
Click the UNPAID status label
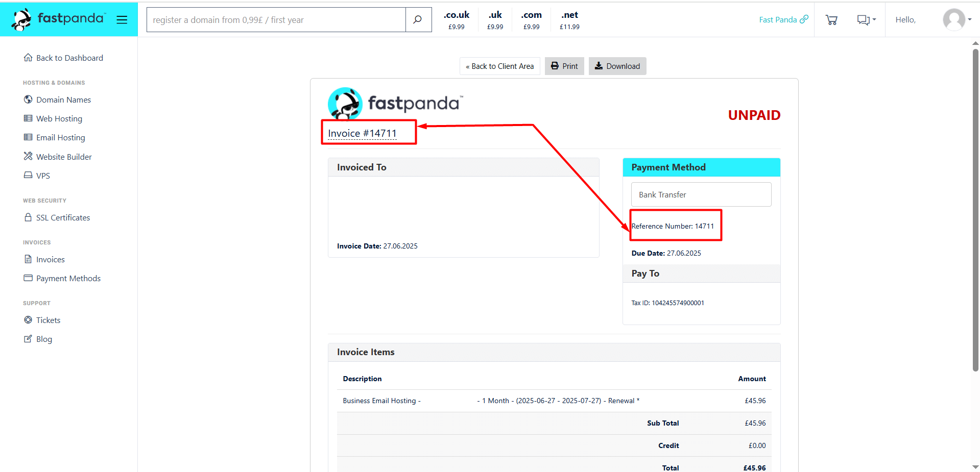coord(754,115)
